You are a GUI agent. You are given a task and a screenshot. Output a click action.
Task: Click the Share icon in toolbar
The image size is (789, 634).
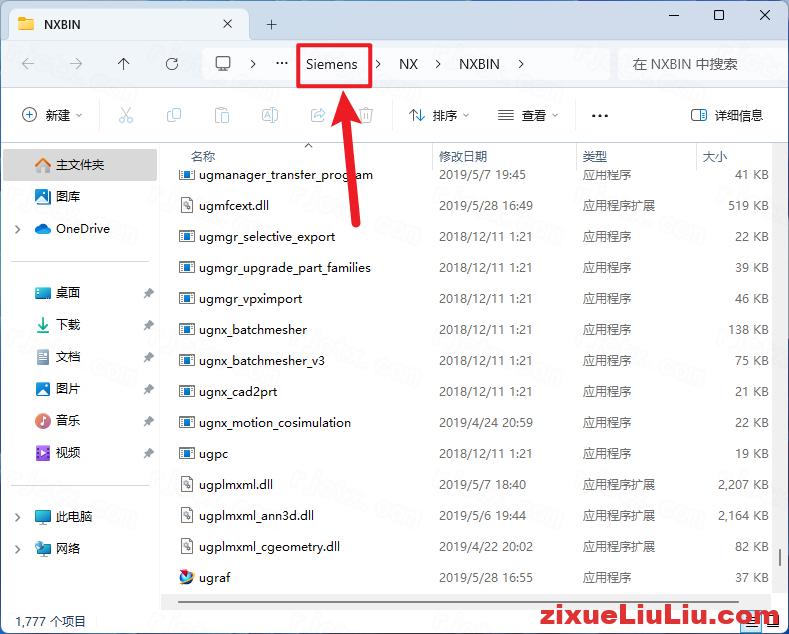pyautogui.click(x=318, y=115)
